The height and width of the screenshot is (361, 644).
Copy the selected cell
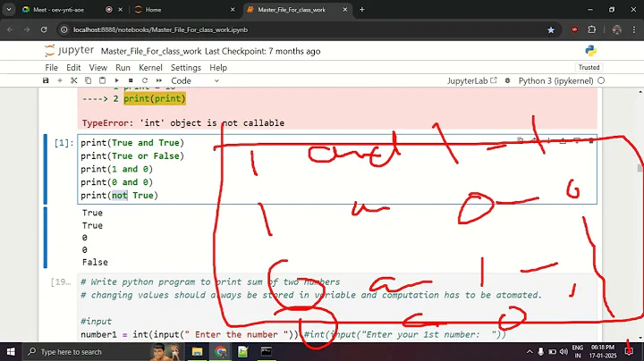pos(88,80)
